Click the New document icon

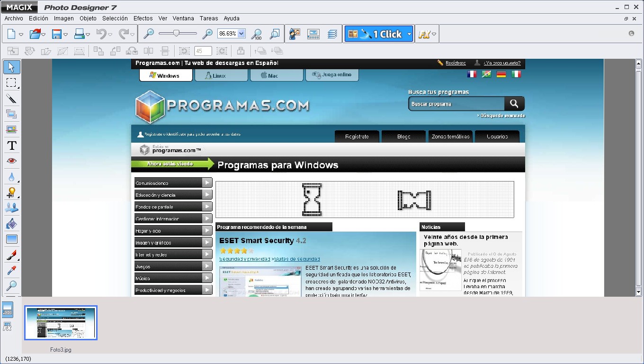[11, 34]
